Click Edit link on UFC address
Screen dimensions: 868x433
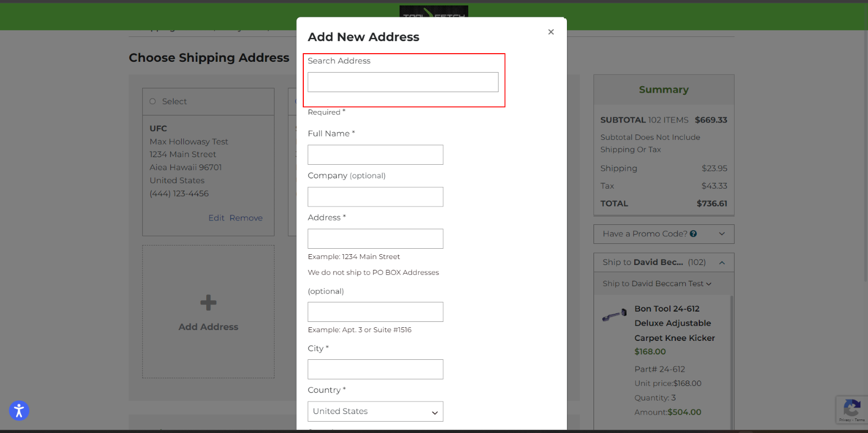[x=216, y=218]
